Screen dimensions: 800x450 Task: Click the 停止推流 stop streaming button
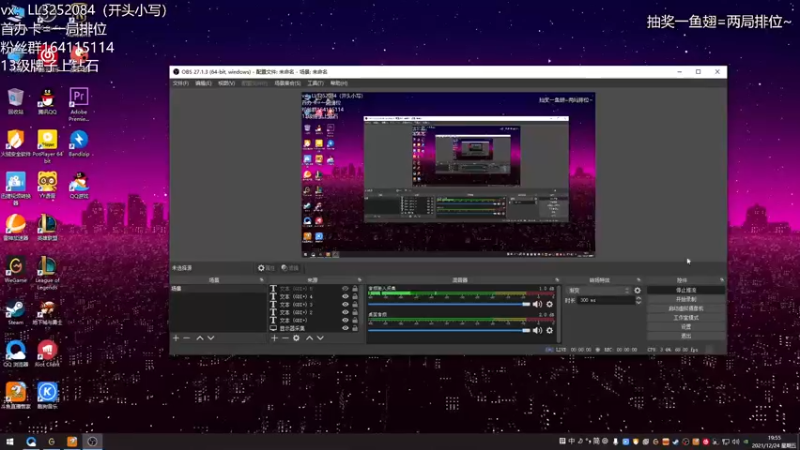(x=686, y=290)
